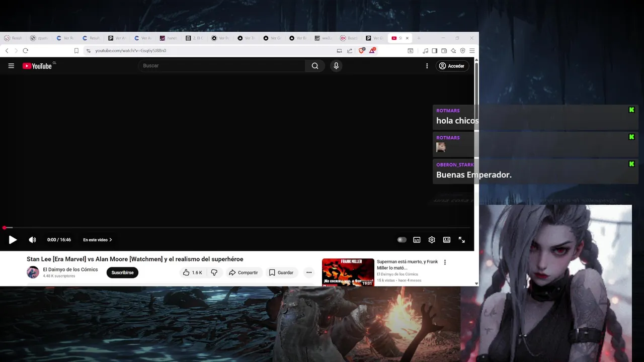Image resolution: width=644 pixels, height=362 pixels.
Task: Open YouTube settings three-dot menu beside Acceder
Action: (427, 66)
